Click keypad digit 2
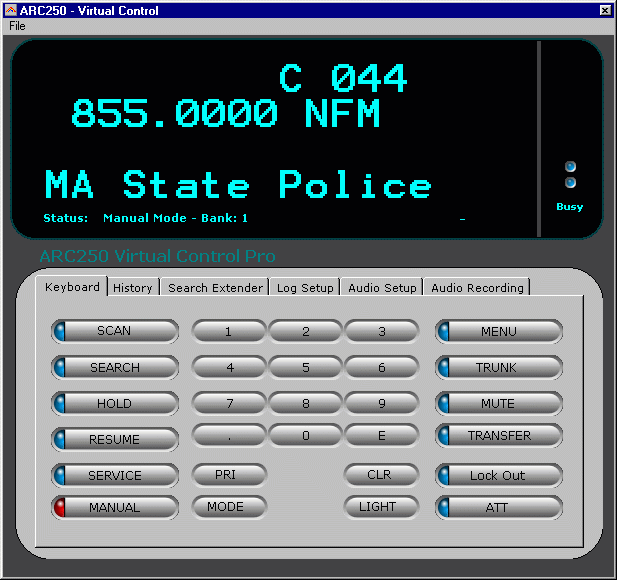 coord(305,331)
